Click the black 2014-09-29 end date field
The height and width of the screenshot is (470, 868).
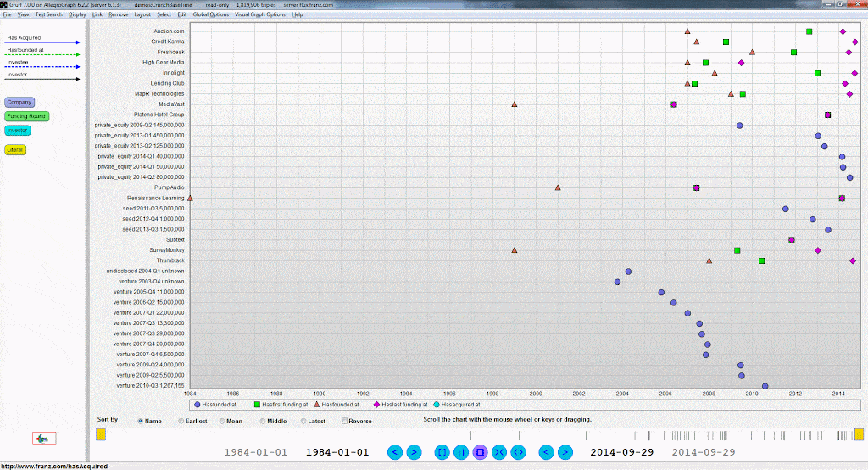pyautogui.click(x=621, y=452)
